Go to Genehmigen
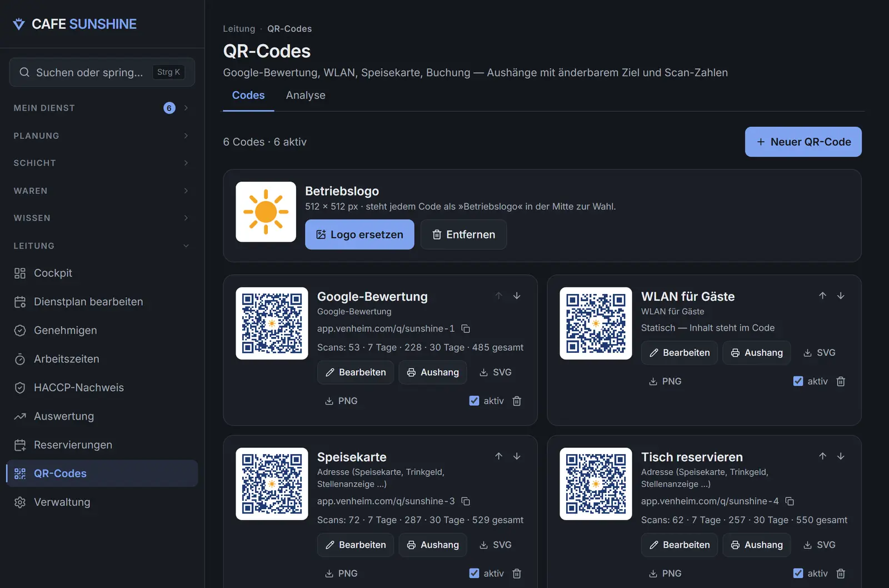Image resolution: width=889 pixels, height=588 pixels. (102, 330)
